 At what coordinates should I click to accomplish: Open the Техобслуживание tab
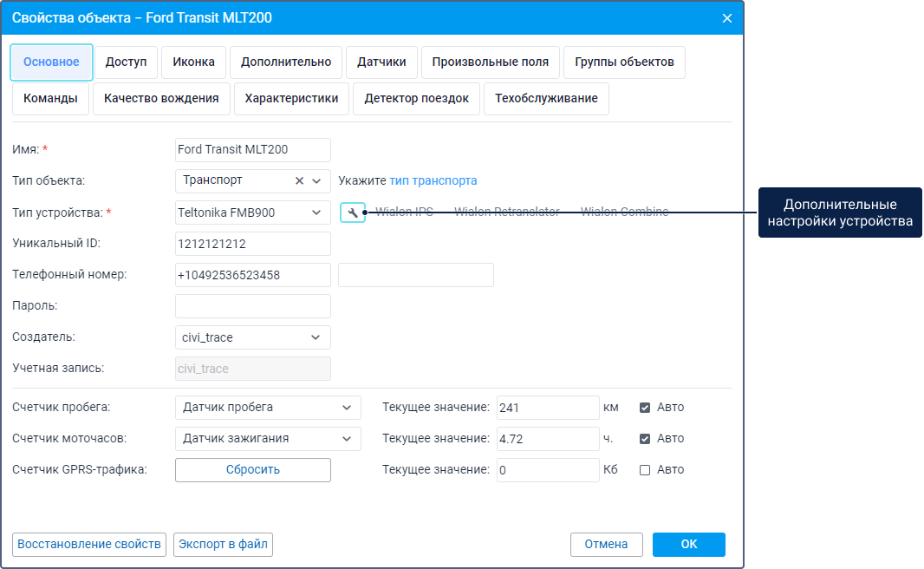click(546, 99)
